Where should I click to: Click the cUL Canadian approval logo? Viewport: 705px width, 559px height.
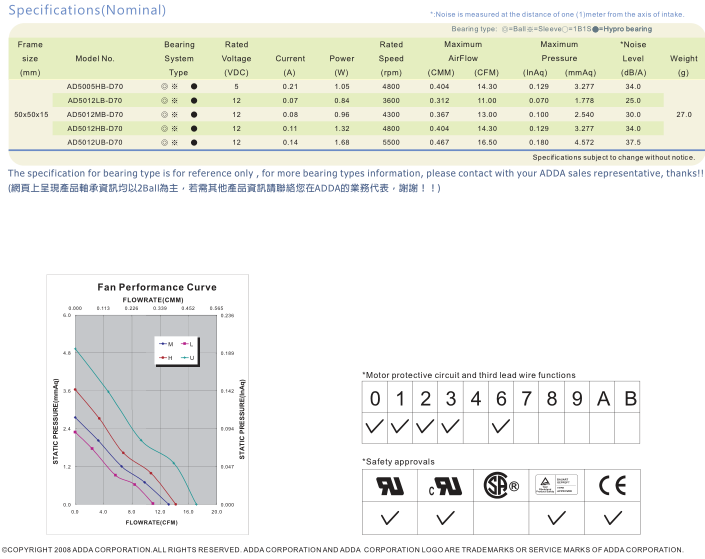pos(445,485)
